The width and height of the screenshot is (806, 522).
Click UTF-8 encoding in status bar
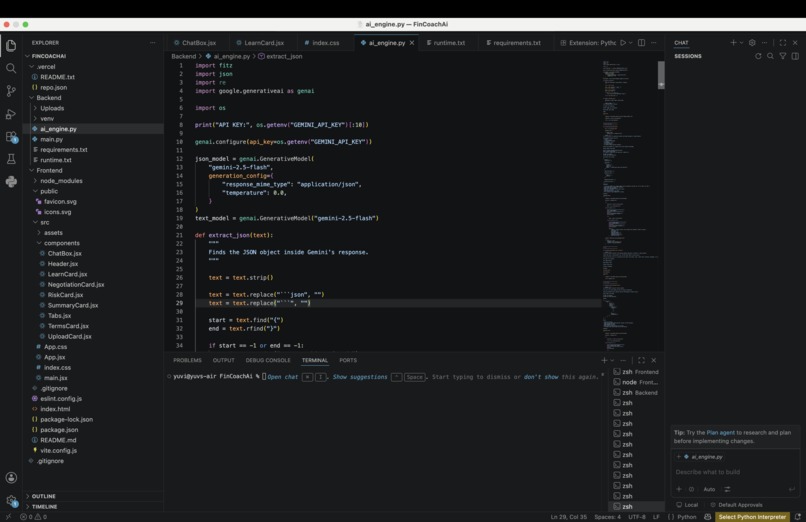click(637, 517)
